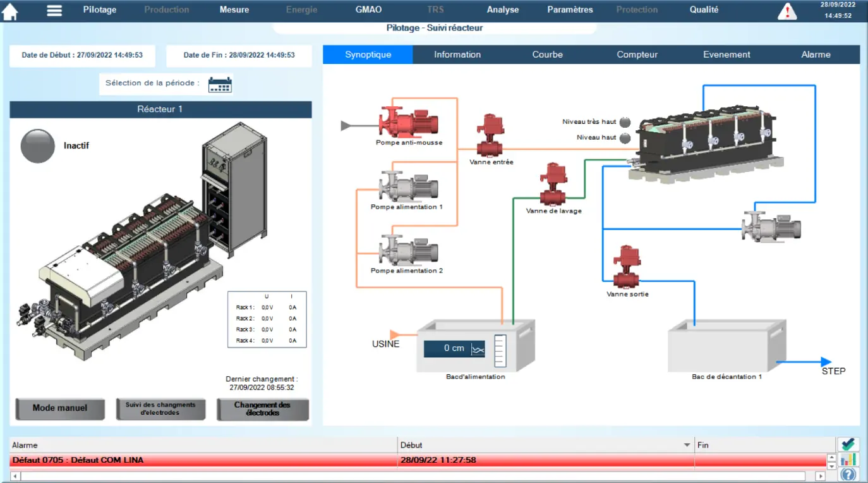Open the alarm statistics bar chart icon

coord(848,460)
